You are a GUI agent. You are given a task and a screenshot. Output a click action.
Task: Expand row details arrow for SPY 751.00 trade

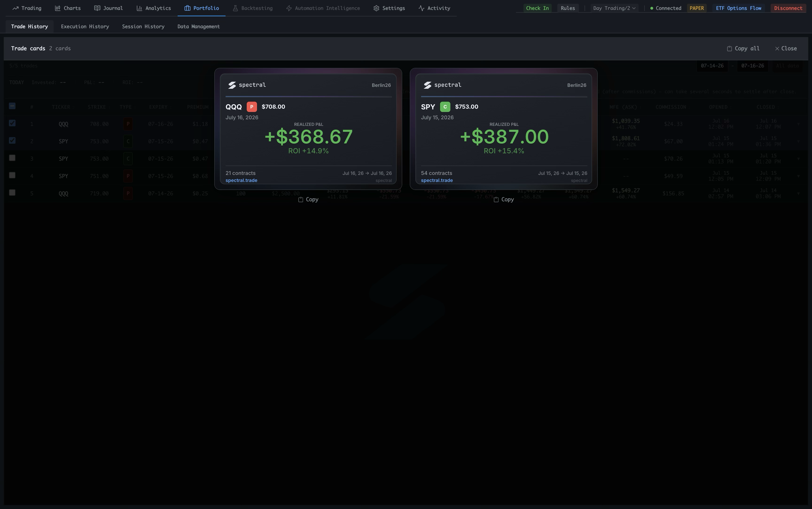[798, 176]
